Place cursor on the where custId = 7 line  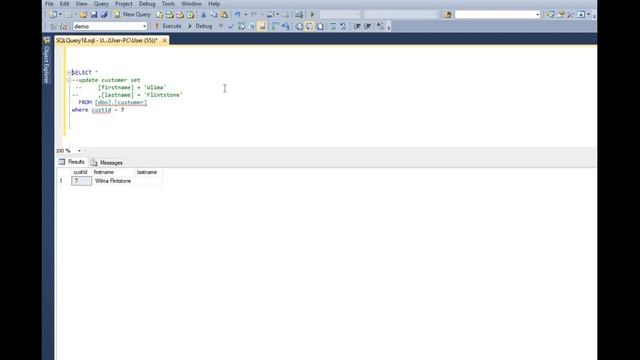click(98, 110)
